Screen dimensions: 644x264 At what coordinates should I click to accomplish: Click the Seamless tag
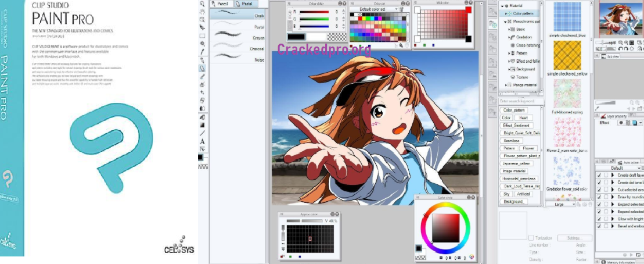pos(512,141)
